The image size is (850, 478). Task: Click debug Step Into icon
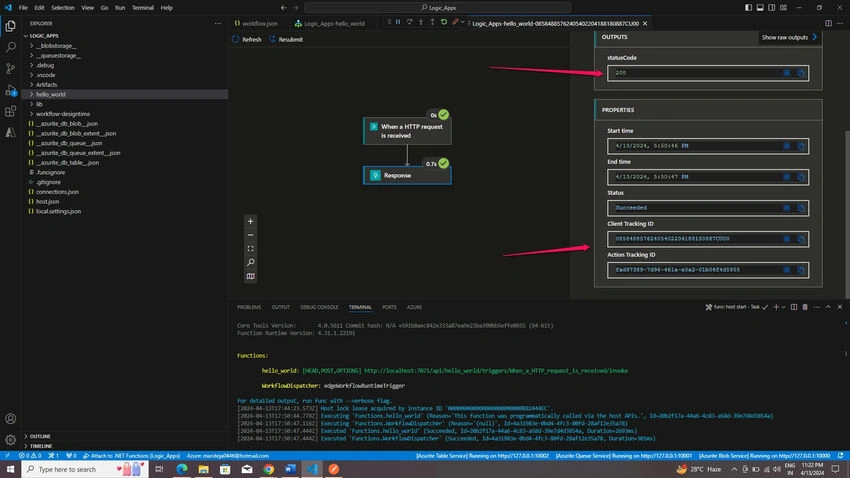click(x=421, y=22)
